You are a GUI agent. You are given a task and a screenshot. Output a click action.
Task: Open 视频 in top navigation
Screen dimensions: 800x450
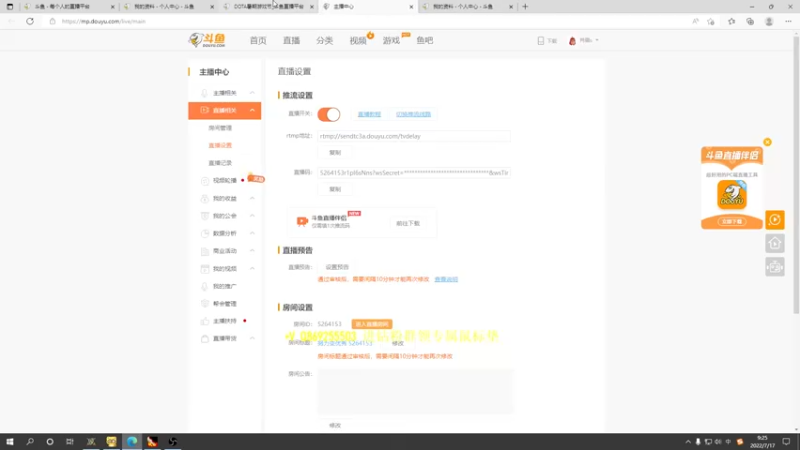coord(358,40)
